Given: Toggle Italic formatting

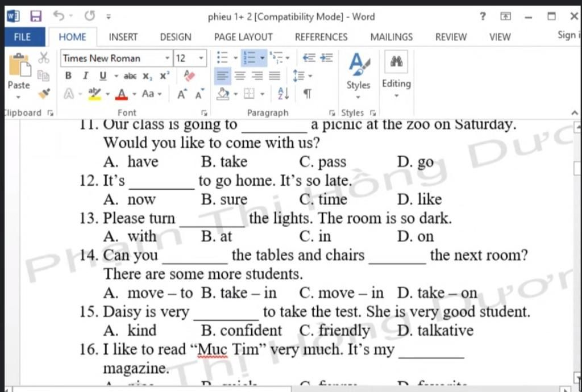Looking at the screenshot, I should pos(85,76).
